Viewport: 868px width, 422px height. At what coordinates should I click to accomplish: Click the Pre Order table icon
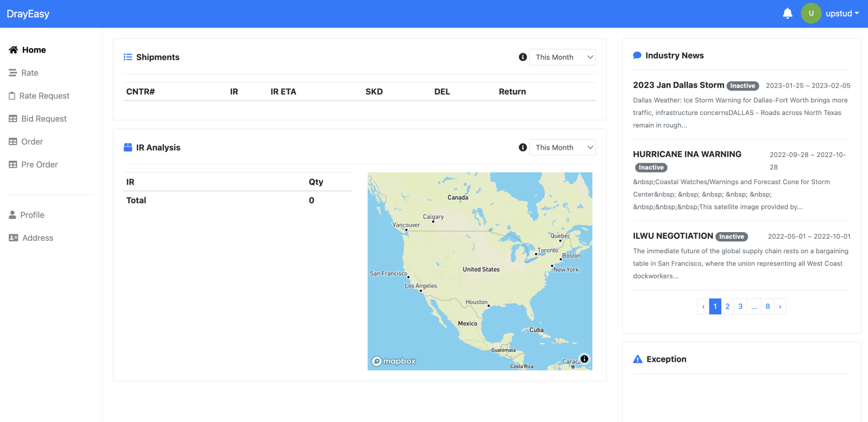[13, 165]
